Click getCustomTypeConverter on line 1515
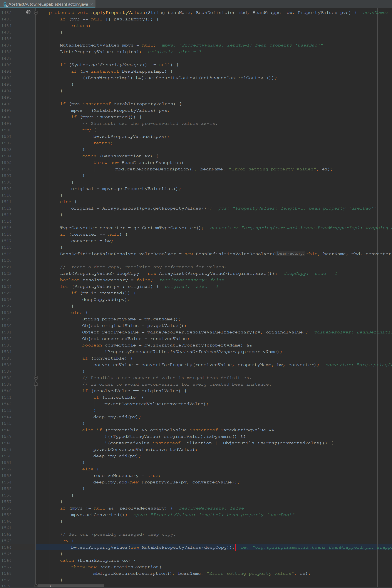This screenshot has height=588, width=392. (164, 228)
